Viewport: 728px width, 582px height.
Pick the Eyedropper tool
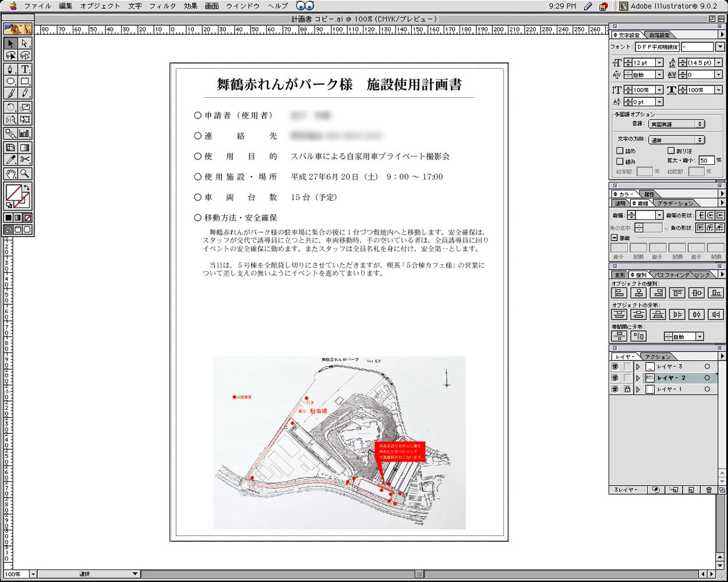pos(10,160)
